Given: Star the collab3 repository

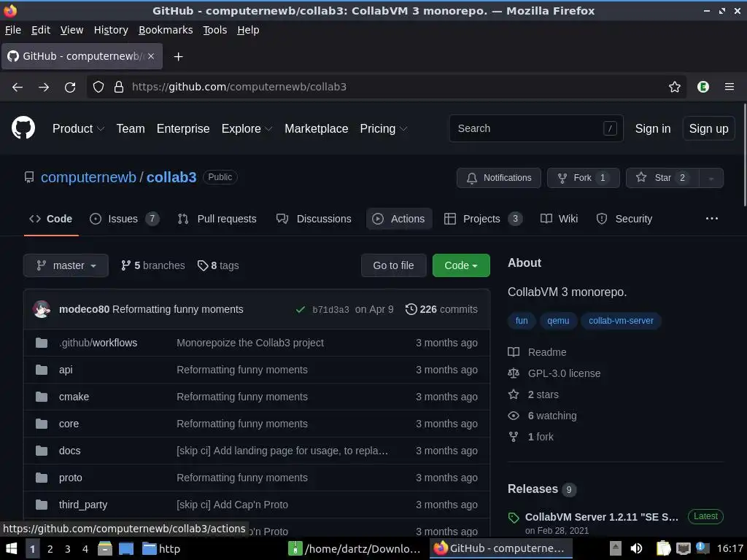Looking at the screenshot, I should tap(662, 178).
